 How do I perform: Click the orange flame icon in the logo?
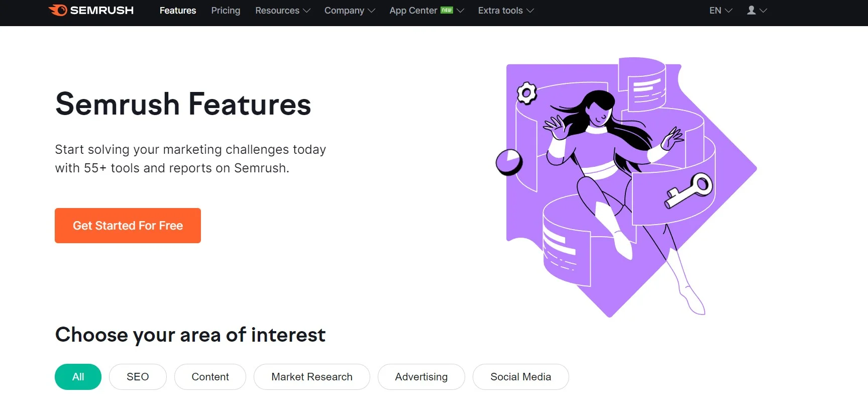point(57,10)
